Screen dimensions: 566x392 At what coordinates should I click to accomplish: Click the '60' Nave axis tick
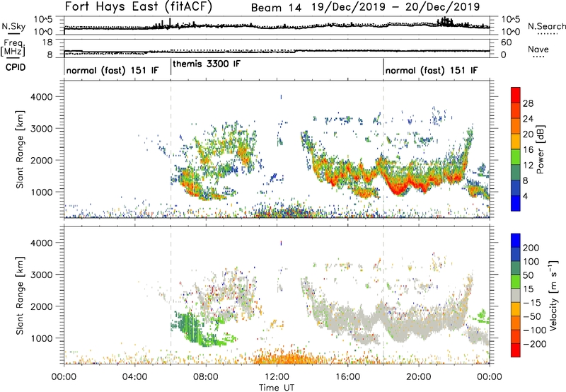coord(506,42)
